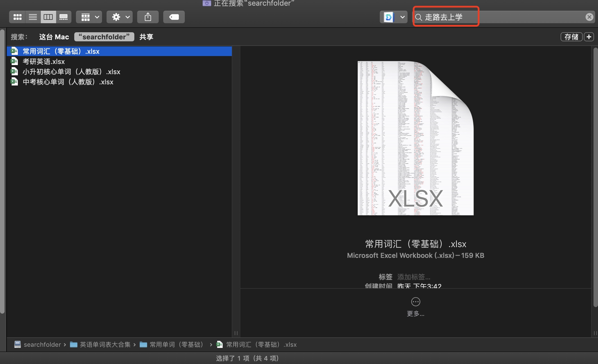The height and width of the screenshot is (364, 598).
Task: Switch to list view
Action: click(x=33, y=17)
